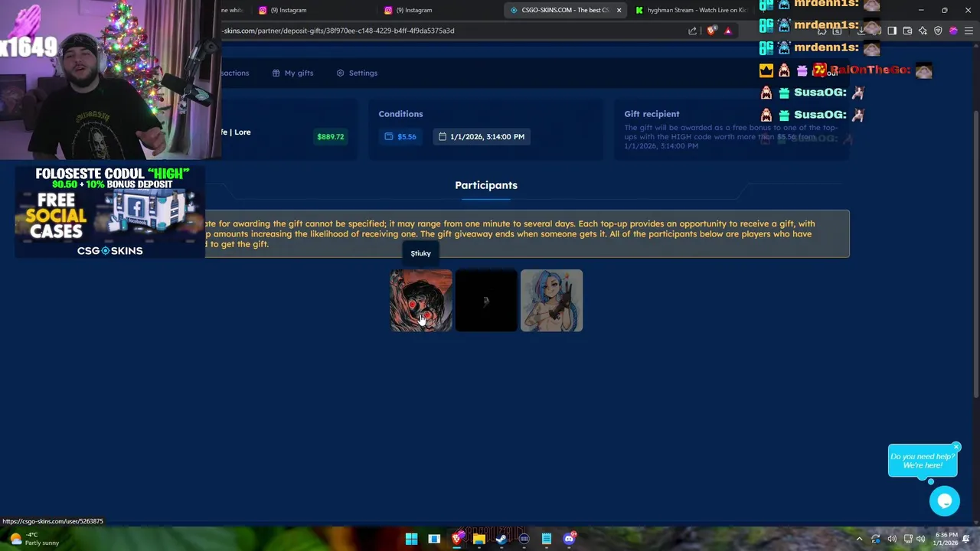Click the $889.72 gift price
Image resolution: width=980 pixels, height=551 pixels.
coord(330,136)
